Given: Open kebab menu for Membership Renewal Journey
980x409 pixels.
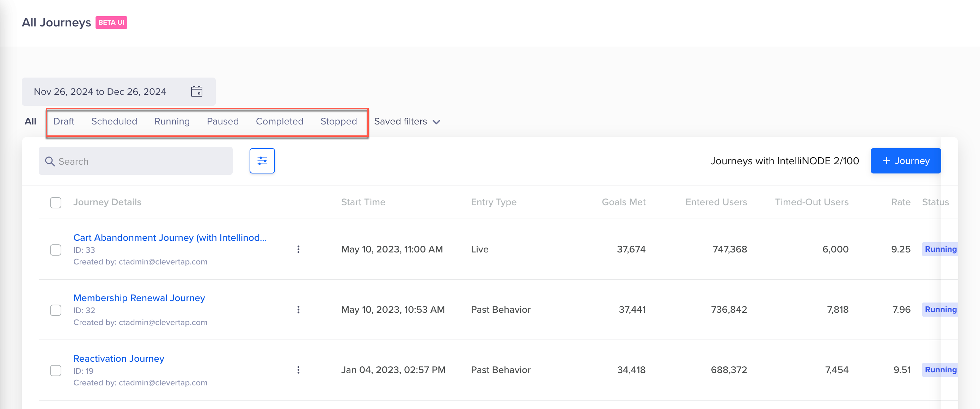Looking at the screenshot, I should pyautogui.click(x=298, y=310).
